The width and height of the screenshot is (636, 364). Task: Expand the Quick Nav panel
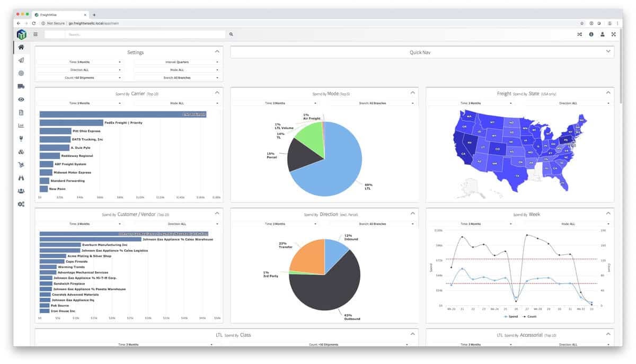(x=422, y=52)
